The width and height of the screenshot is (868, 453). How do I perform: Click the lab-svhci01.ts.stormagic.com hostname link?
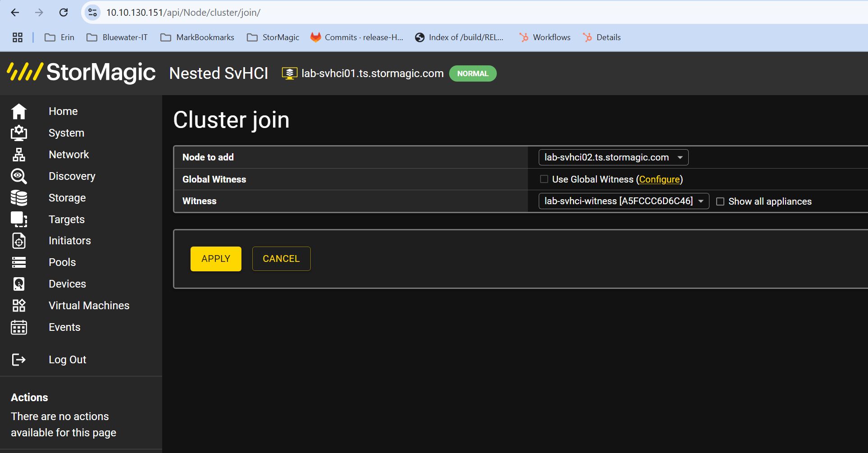pos(373,73)
